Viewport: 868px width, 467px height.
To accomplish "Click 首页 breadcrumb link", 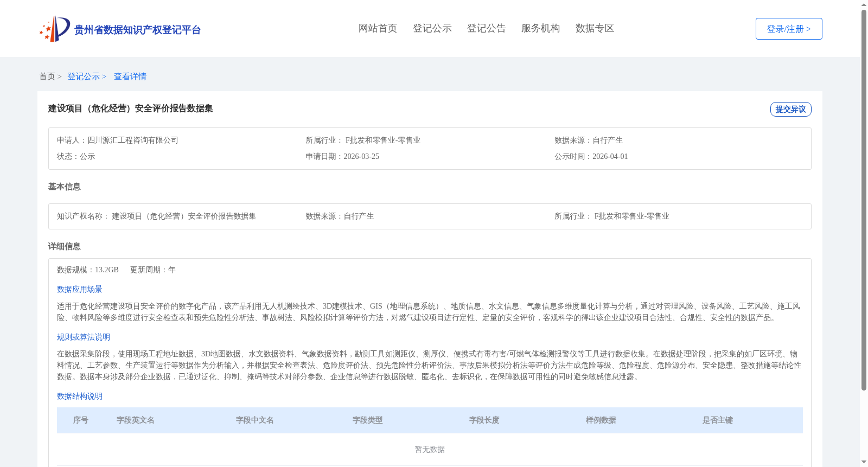I will pyautogui.click(x=47, y=76).
